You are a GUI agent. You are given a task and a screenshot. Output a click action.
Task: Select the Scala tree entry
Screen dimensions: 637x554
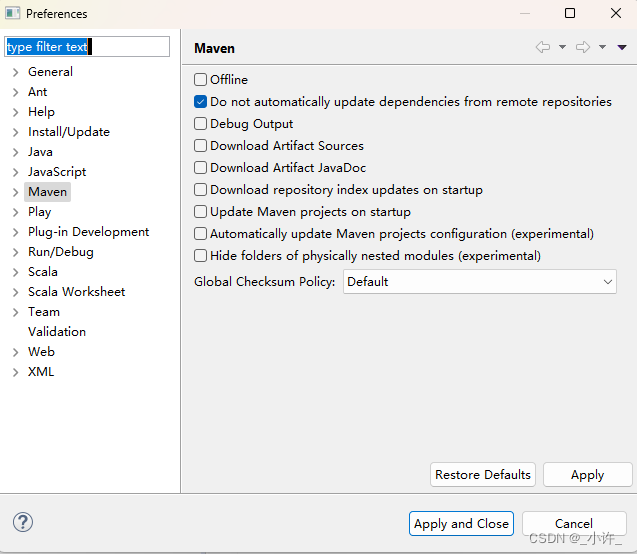(x=43, y=272)
